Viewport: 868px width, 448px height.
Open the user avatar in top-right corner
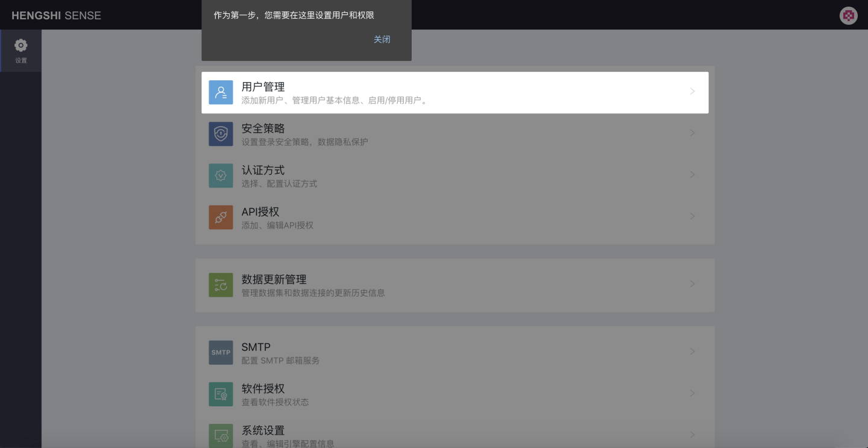point(849,16)
